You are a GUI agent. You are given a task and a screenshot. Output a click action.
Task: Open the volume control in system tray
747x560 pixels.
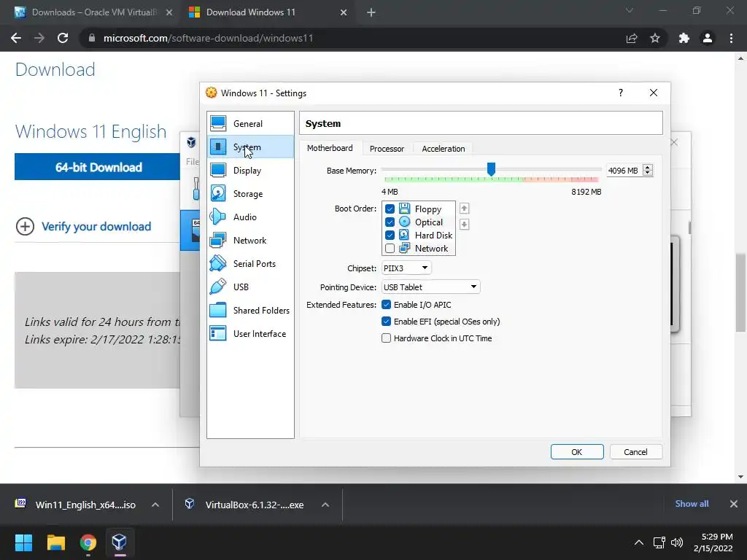tap(676, 542)
